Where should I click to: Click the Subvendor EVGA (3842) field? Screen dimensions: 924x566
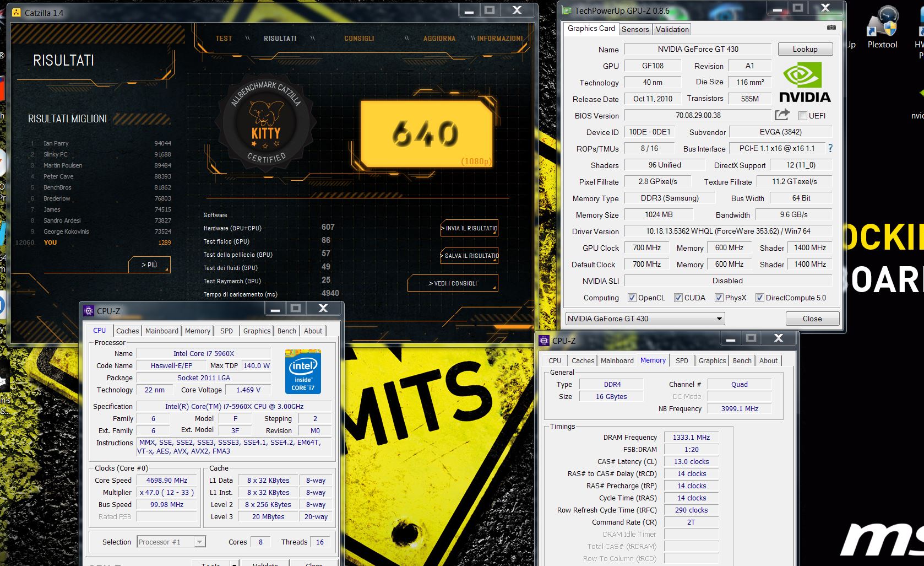click(780, 132)
